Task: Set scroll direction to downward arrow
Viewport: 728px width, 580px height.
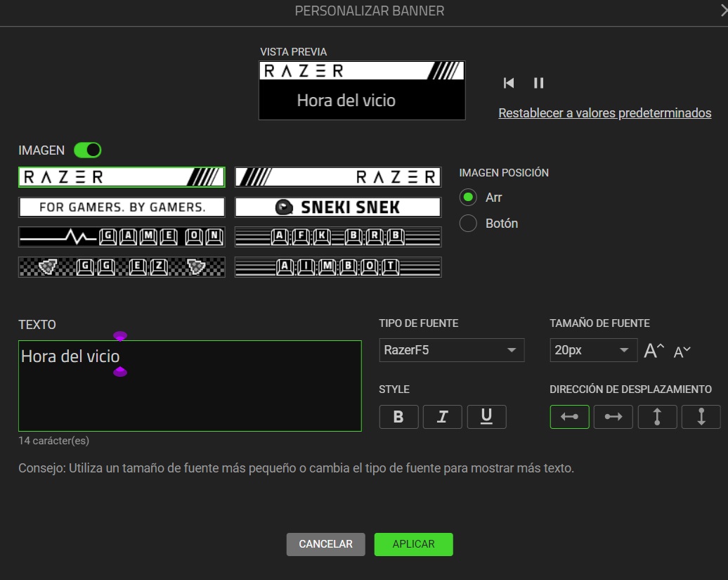Action: pyautogui.click(x=701, y=417)
